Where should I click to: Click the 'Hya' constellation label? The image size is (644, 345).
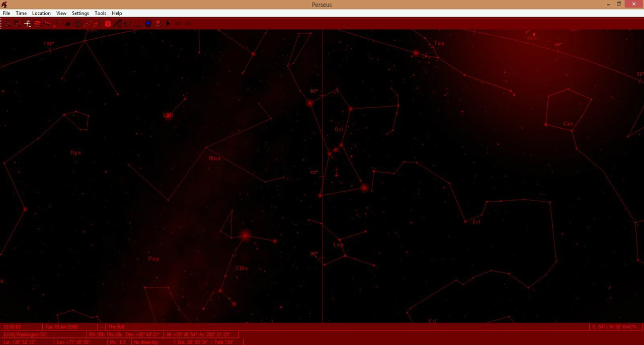(x=75, y=152)
